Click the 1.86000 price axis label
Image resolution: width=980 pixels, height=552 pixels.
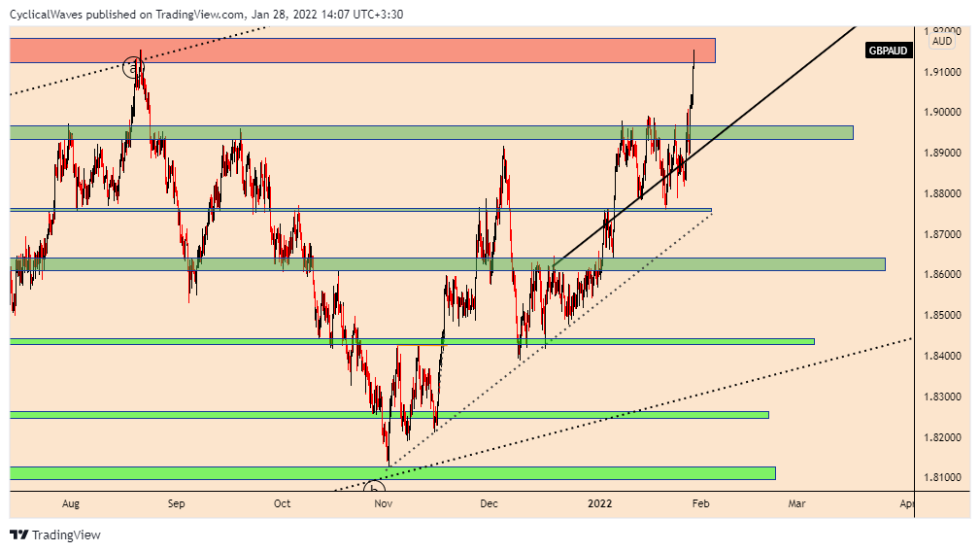[x=942, y=275]
